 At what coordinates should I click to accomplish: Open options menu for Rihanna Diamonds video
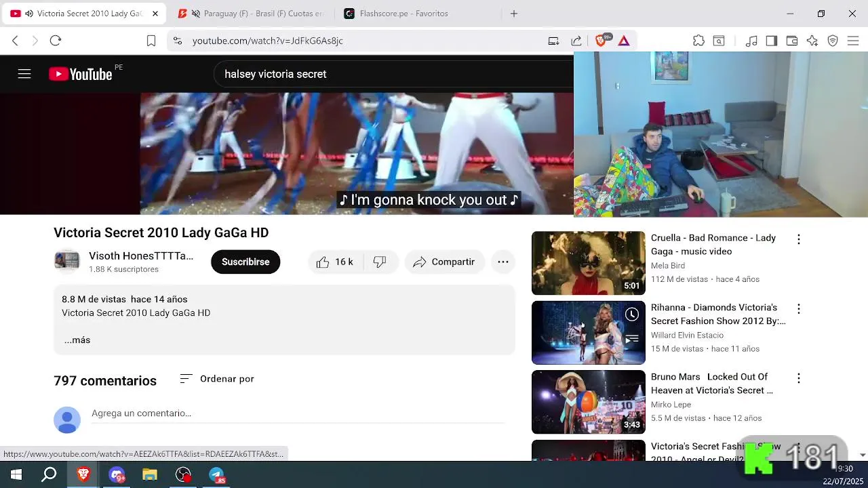click(799, 309)
